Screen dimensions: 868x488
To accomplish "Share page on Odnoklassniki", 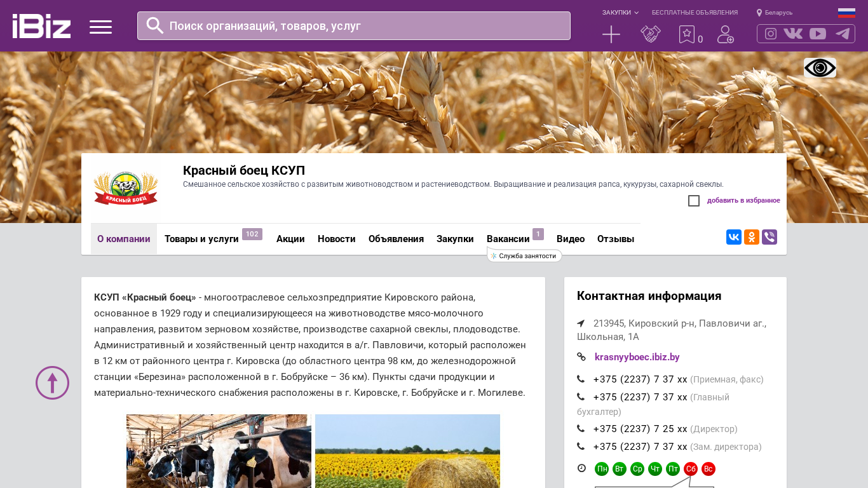I will pos(752,237).
